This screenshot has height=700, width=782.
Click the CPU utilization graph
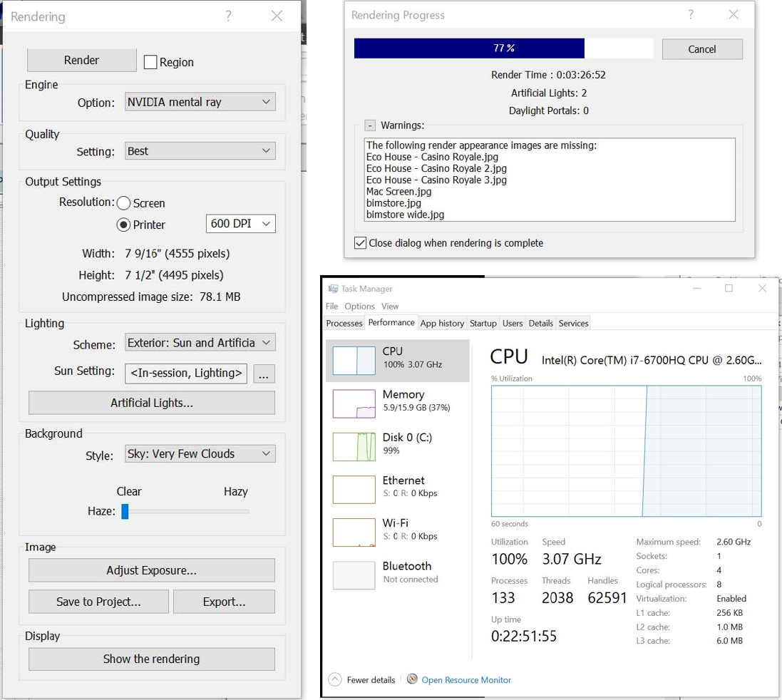627,451
